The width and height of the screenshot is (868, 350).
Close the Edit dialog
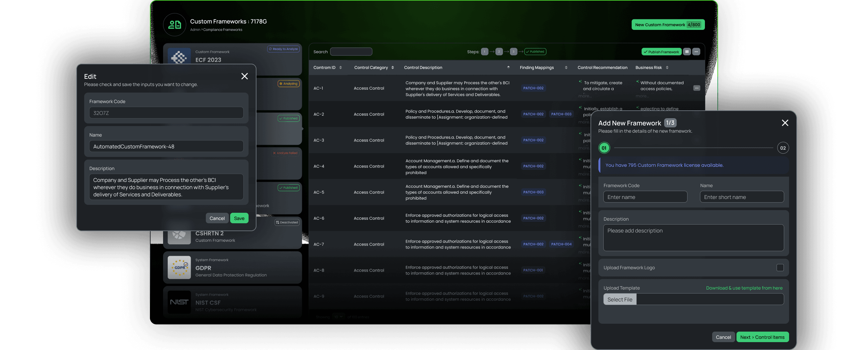244,77
